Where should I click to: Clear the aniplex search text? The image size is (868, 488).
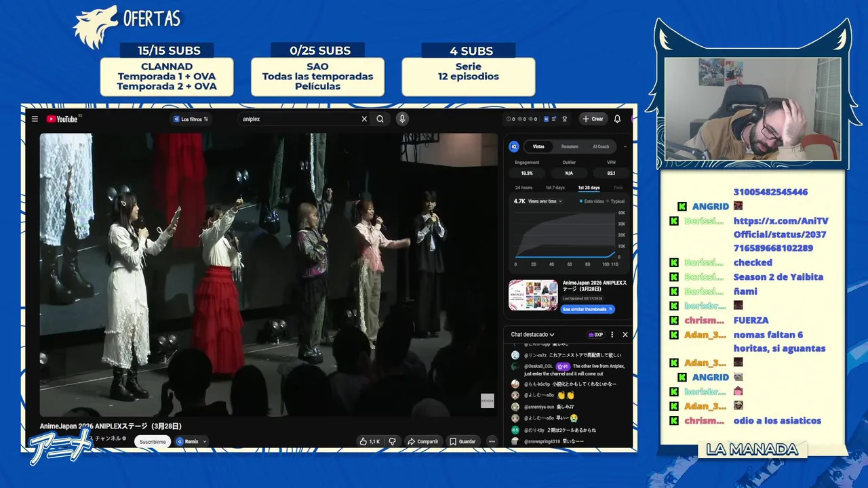coord(364,119)
